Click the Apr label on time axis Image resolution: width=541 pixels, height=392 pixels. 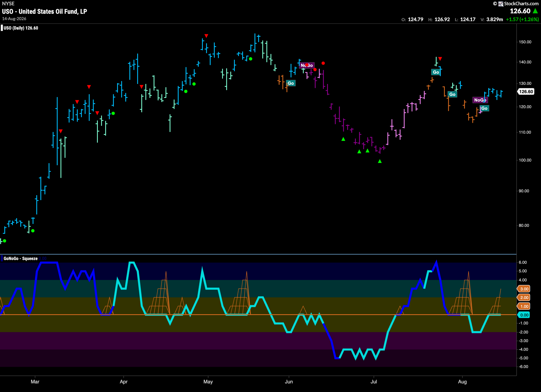pos(124,381)
